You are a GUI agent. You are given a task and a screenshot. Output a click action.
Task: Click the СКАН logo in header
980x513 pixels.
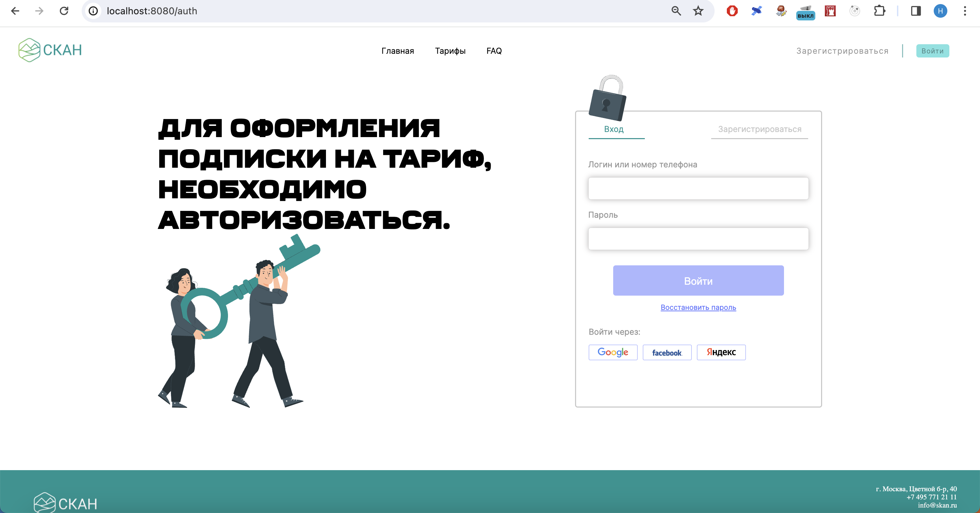pyautogui.click(x=50, y=50)
